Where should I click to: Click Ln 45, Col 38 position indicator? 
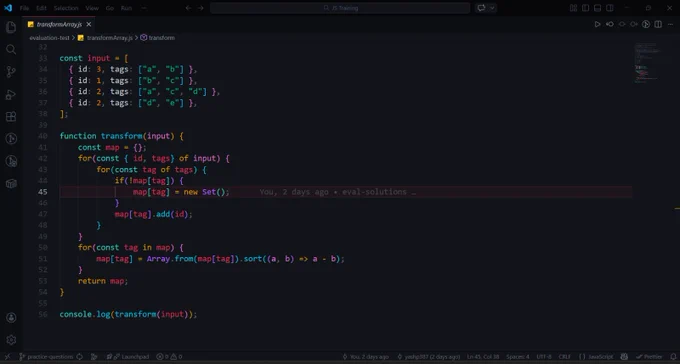(x=483, y=357)
